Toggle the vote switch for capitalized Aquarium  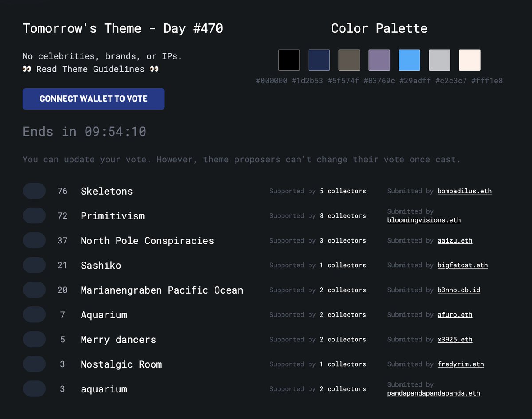pyautogui.click(x=34, y=315)
